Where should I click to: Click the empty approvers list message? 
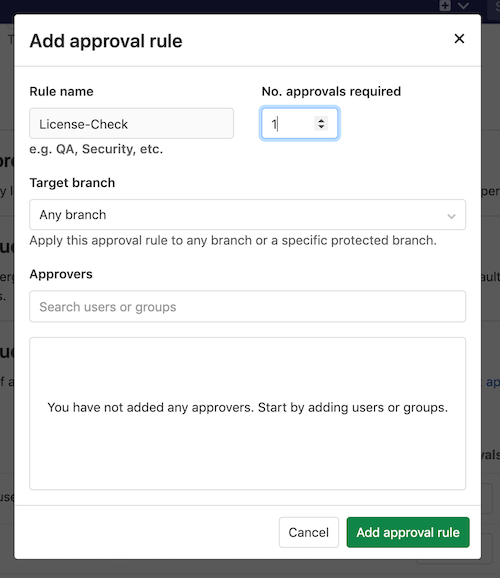coord(247,407)
